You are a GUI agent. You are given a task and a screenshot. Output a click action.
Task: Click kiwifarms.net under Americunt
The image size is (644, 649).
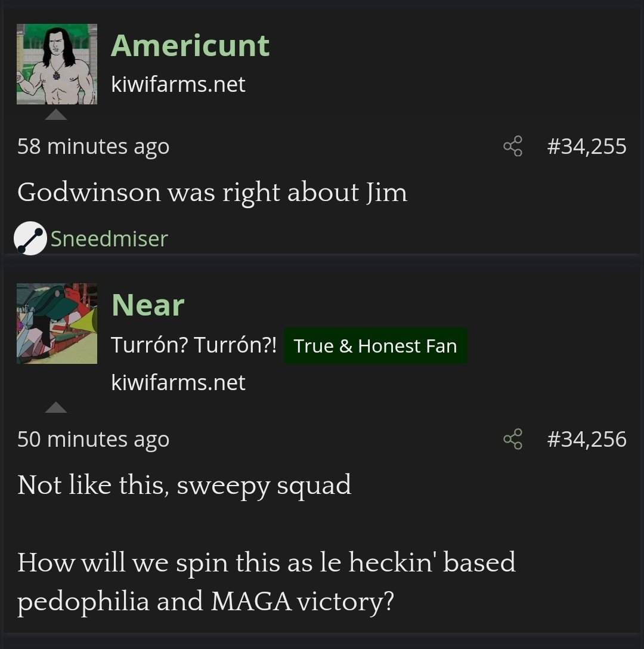click(x=178, y=85)
